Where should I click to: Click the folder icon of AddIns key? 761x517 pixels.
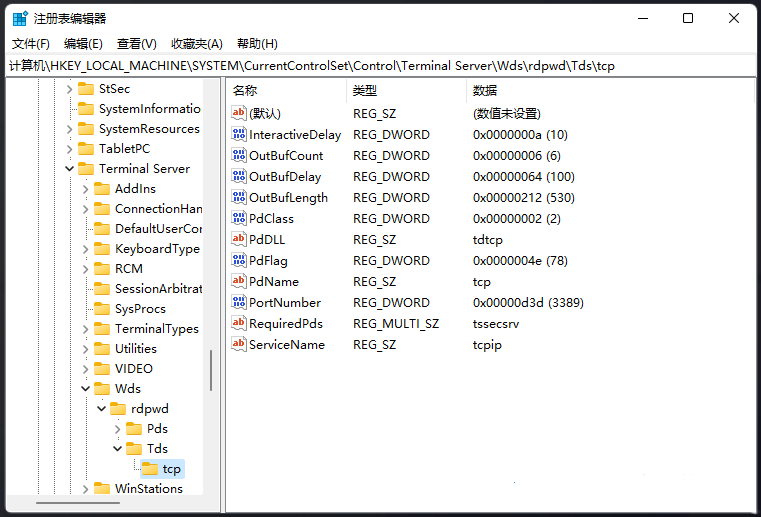(x=102, y=188)
